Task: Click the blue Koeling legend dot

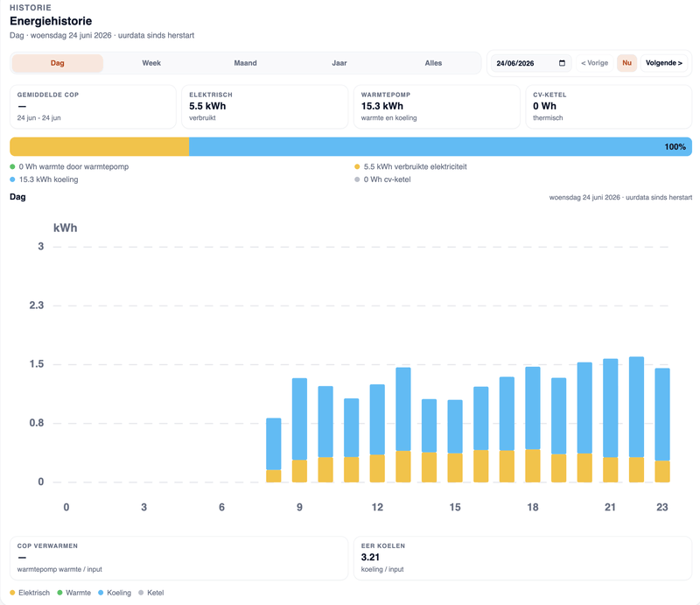Action: click(x=101, y=593)
